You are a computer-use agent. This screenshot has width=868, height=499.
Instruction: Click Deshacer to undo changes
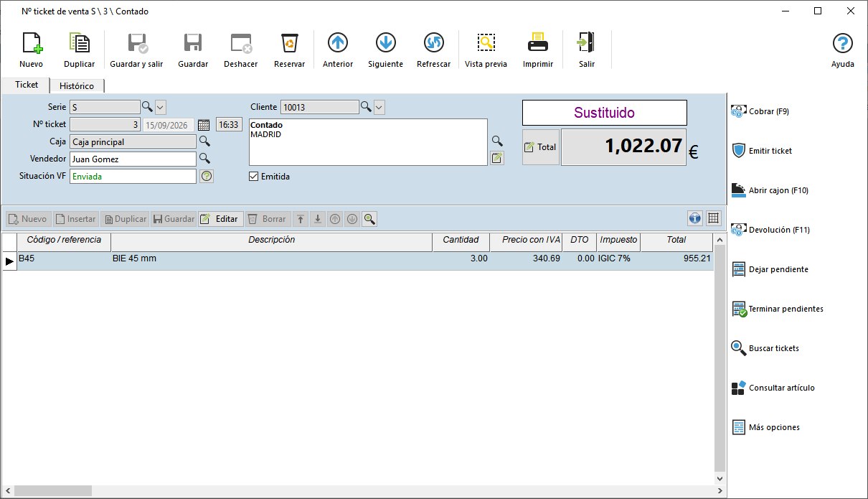(x=241, y=50)
